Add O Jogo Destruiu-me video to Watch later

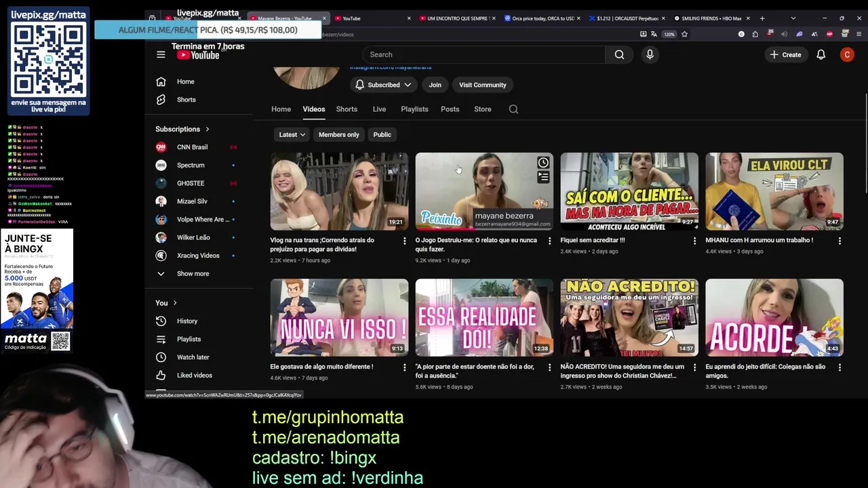(543, 163)
